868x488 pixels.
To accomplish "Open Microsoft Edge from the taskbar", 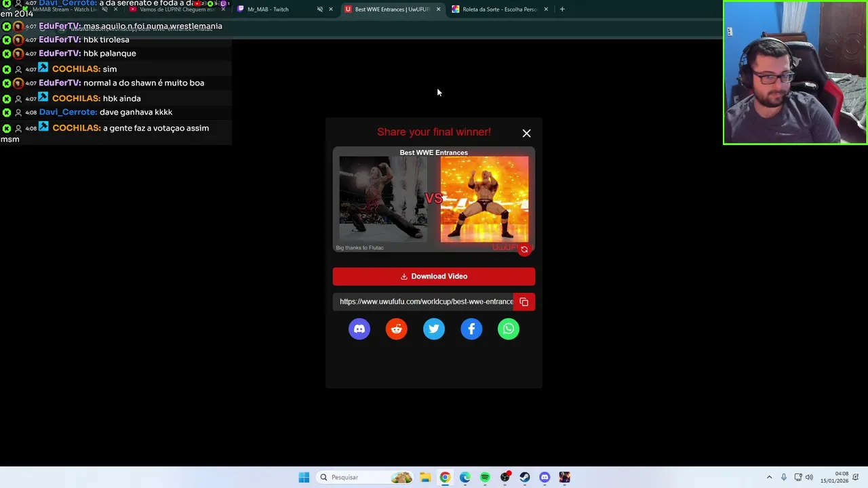I will [465, 477].
